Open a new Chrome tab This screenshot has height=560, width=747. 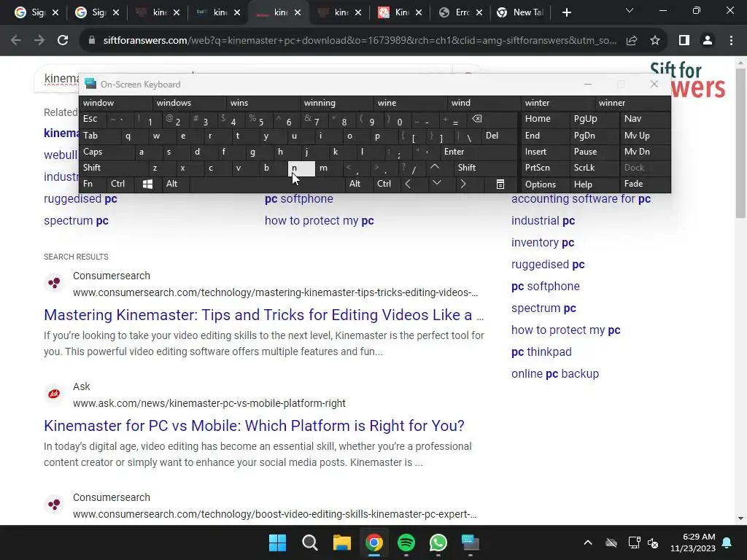point(566,13)
